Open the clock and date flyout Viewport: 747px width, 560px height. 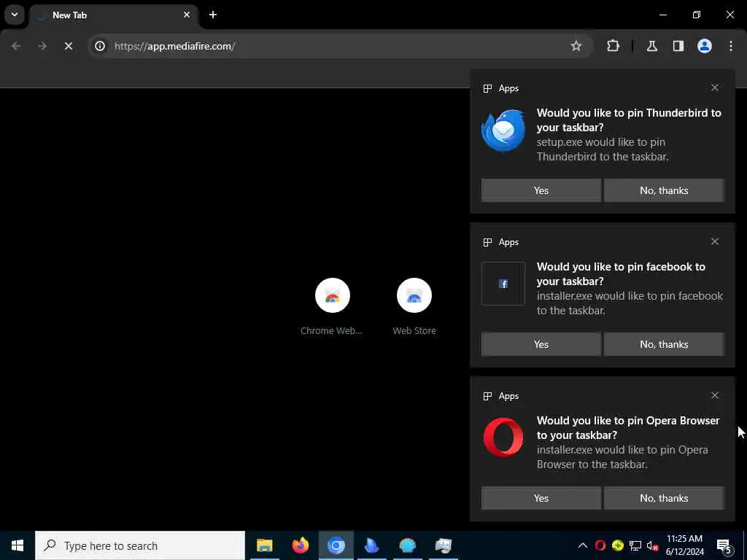click(x=684, y=545)
